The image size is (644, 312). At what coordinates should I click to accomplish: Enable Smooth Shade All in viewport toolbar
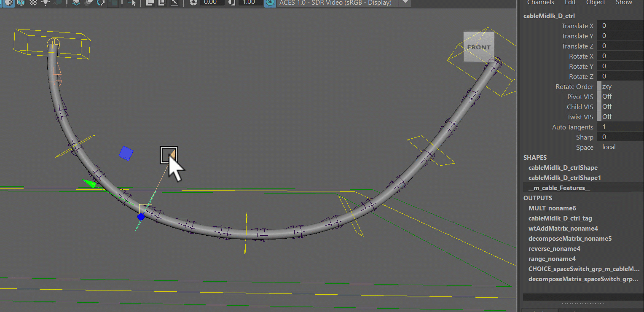pyautogui.click(x=9, y=3)
